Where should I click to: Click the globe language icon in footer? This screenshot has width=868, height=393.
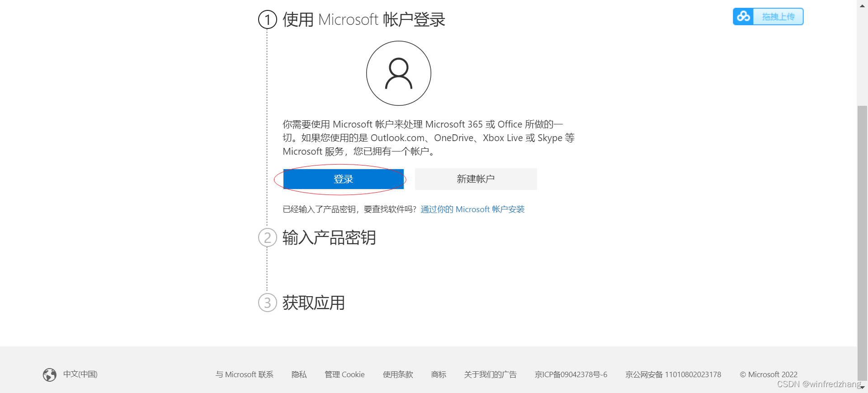click(x=50, y=374)
